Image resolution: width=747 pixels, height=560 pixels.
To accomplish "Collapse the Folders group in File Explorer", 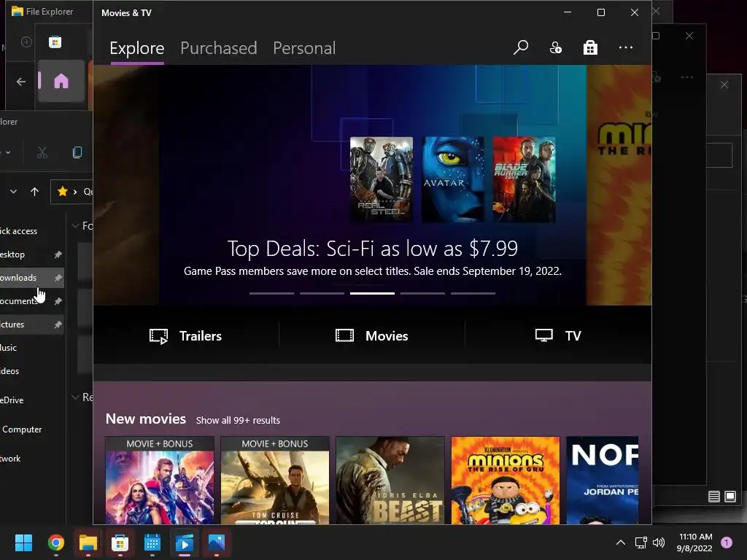I will click(75, 225).
